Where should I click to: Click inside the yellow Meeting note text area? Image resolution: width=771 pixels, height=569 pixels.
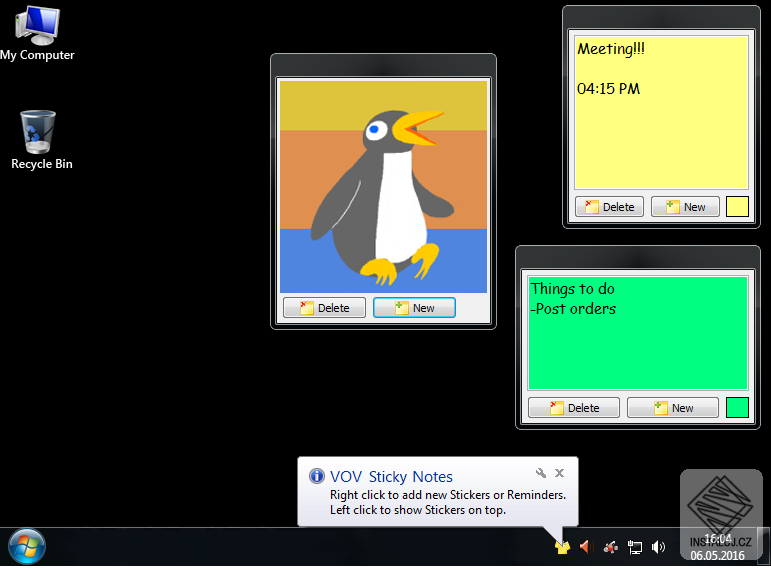661,113
